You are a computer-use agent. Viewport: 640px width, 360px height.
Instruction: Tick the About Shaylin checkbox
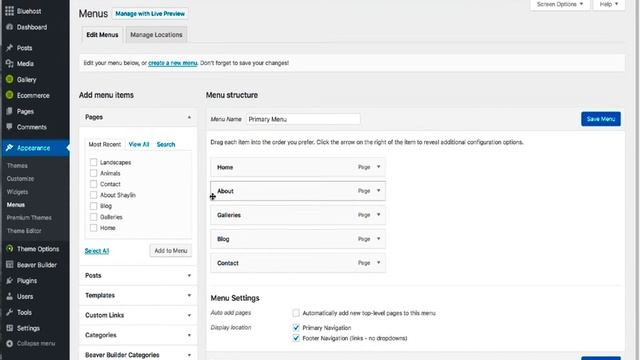pos(93,195)
